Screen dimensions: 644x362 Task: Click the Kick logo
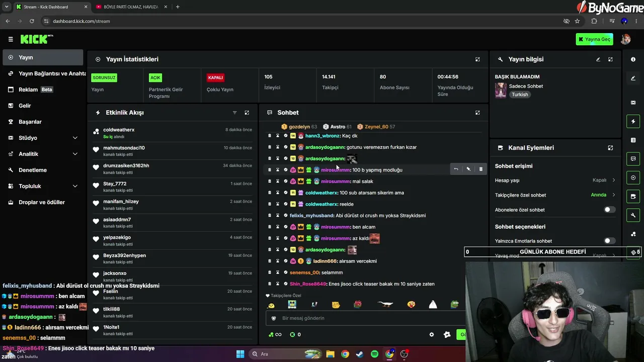[36, 39]
